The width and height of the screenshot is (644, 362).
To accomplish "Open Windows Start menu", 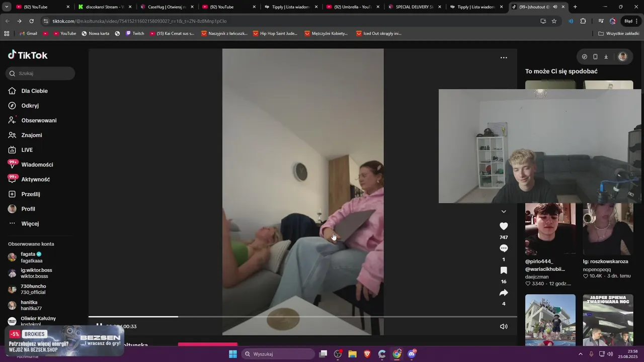I will tap(233, 354).
